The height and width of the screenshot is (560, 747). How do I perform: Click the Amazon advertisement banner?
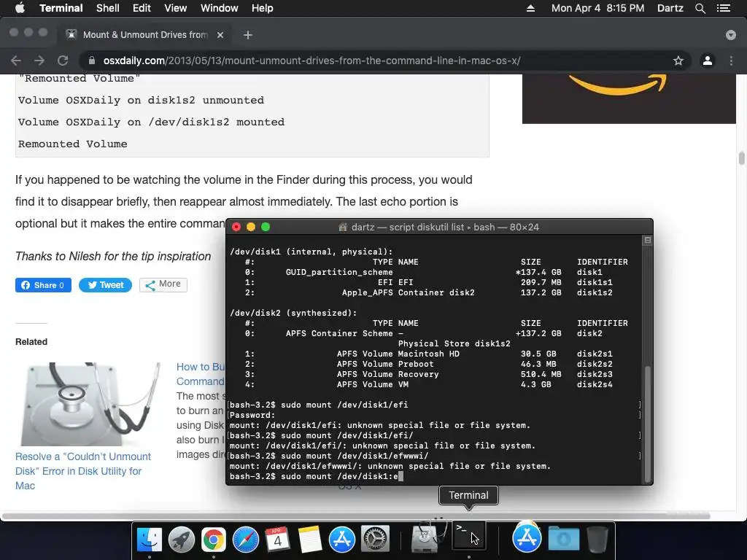point(629,98)
